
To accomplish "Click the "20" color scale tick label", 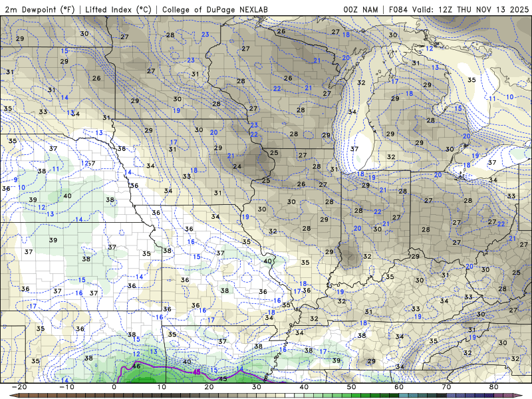I will point(209,387).
